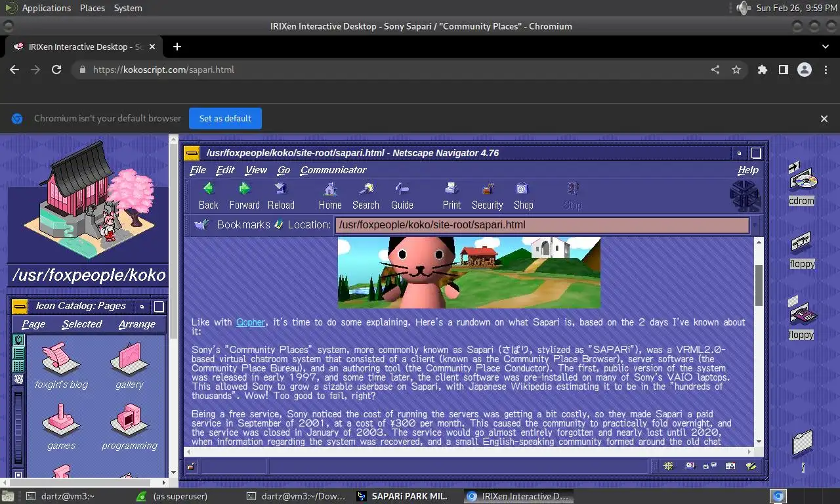
Task: Open a new Chromium tab
Action: [x=177, y=47]
